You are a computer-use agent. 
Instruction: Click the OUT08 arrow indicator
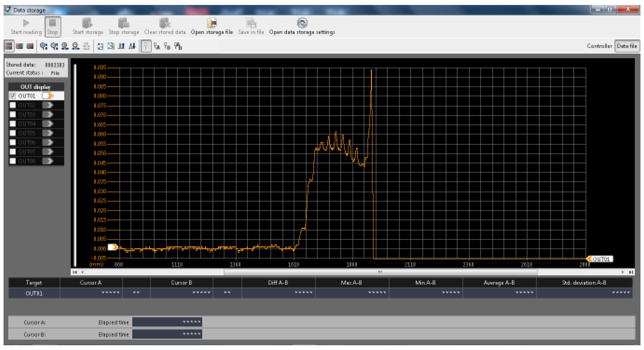[x=48, y=161]
